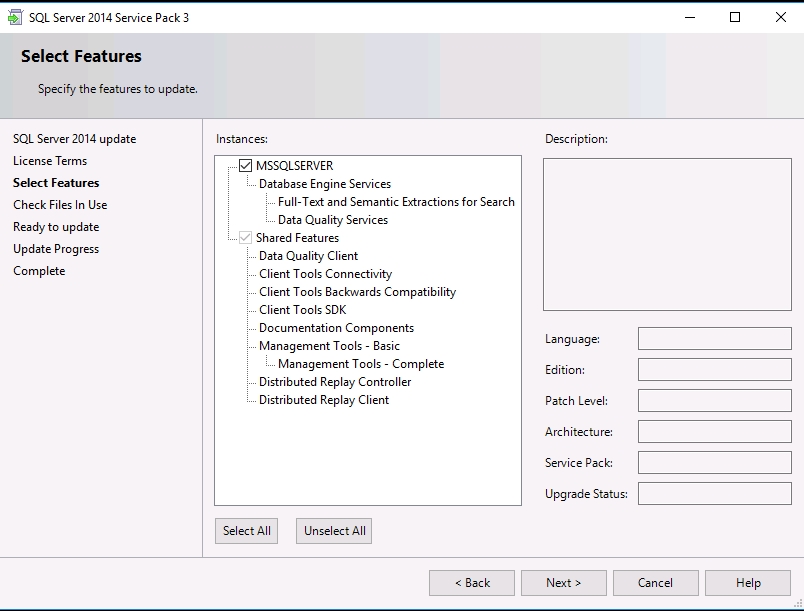This screenshot has height=611, width=804.
Task: Select Distributed Replay Controller feature
Action: [335, 382]
